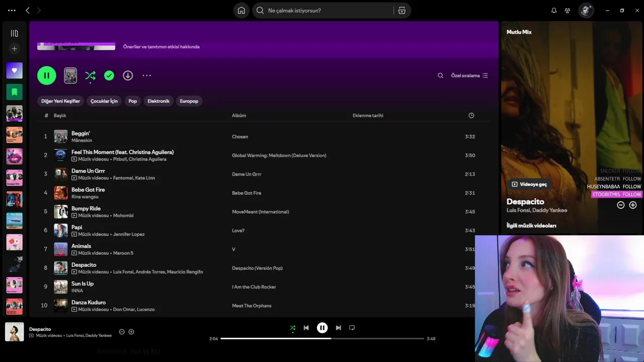
Task: Toggle playlist shuffle next to big pause button
Action: (x=90, y=75)
